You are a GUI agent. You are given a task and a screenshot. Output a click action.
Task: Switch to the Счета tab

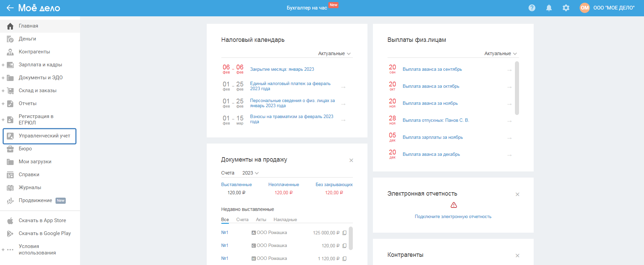tap(242, 220)
